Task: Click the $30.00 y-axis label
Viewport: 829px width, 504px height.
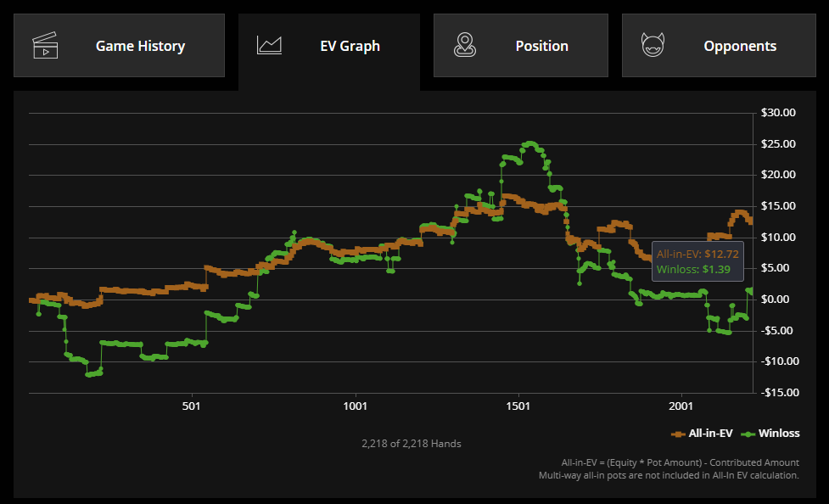Action: coord(778,113)
